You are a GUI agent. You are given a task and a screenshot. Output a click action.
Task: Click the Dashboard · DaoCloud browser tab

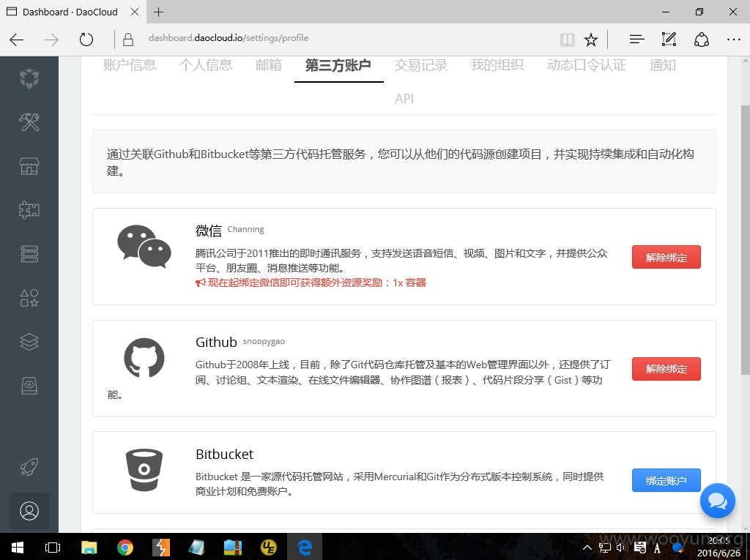70,12
